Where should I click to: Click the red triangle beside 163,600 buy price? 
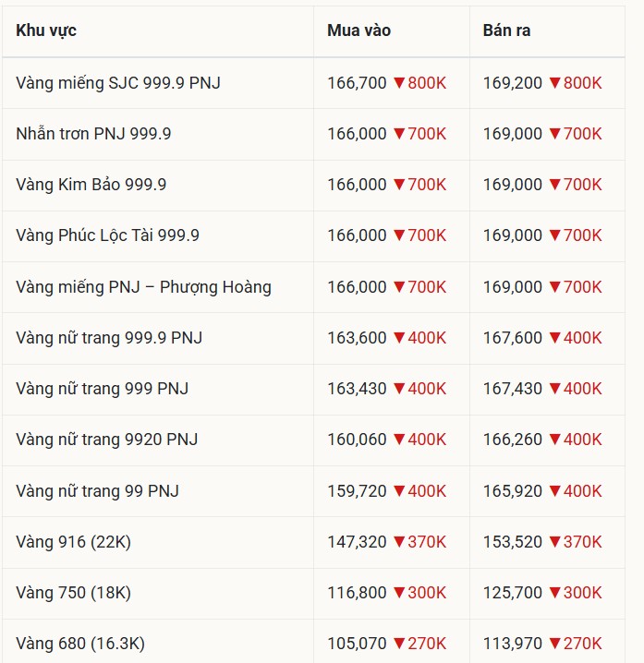pyautogui.click(x=399, y=338)
